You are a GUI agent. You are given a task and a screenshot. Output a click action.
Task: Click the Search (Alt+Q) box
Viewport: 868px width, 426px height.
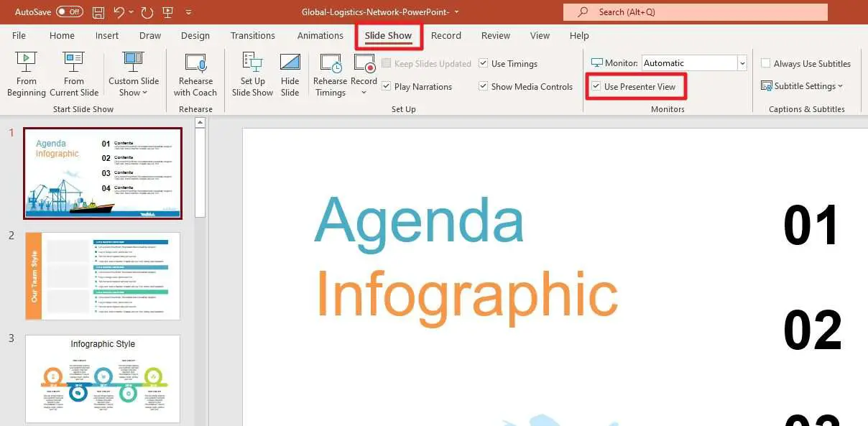click(695, 12)
